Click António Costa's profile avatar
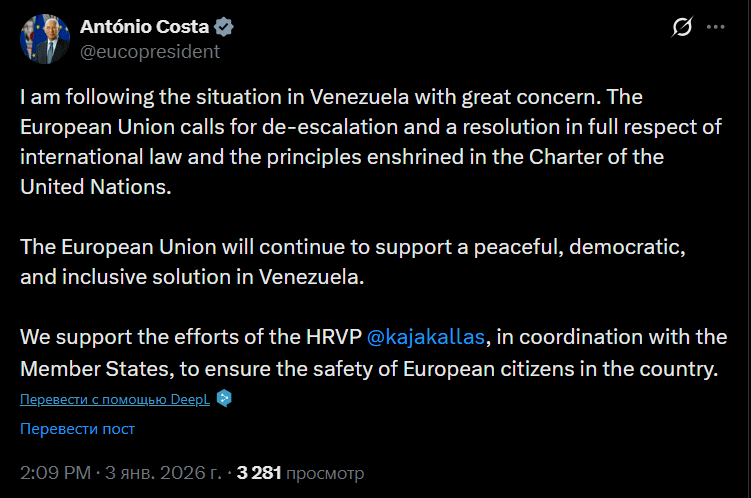 pos(43,39)
